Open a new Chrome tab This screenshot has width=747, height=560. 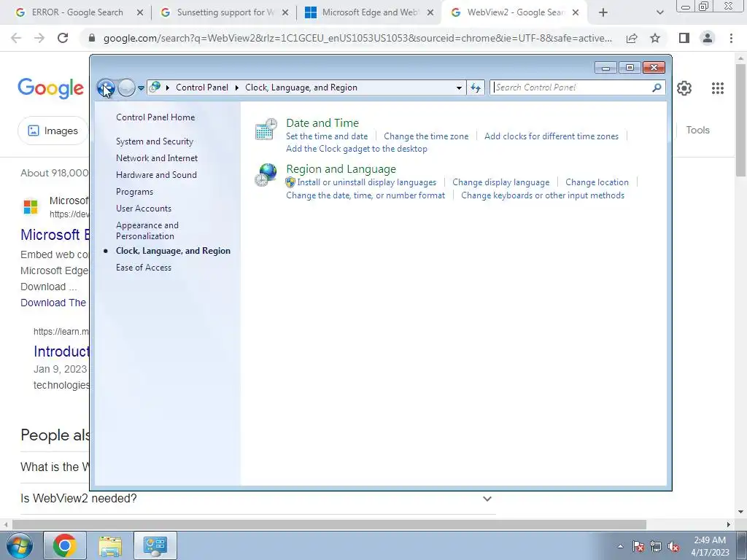[603, 12]
